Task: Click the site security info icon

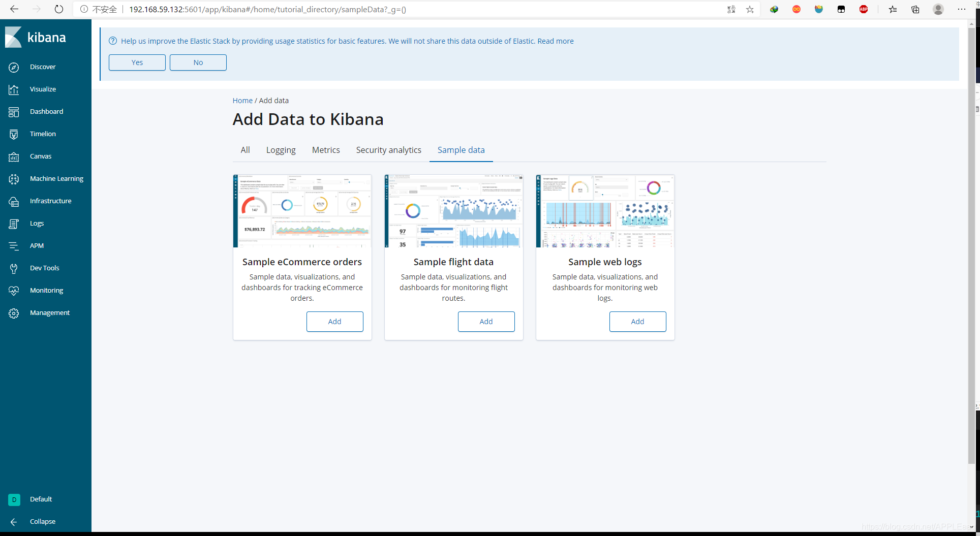Action: pyautogui.click(x=84, y=9)
